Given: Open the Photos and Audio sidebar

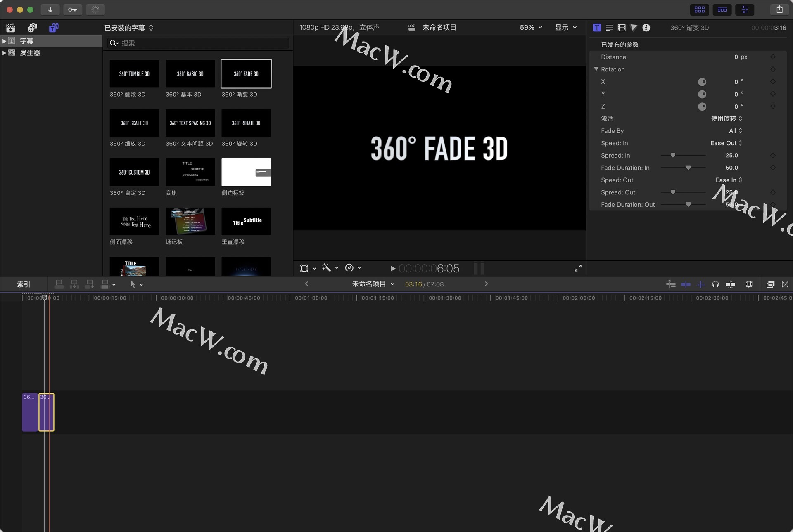Looking at the screenshot, I should 32,28.
